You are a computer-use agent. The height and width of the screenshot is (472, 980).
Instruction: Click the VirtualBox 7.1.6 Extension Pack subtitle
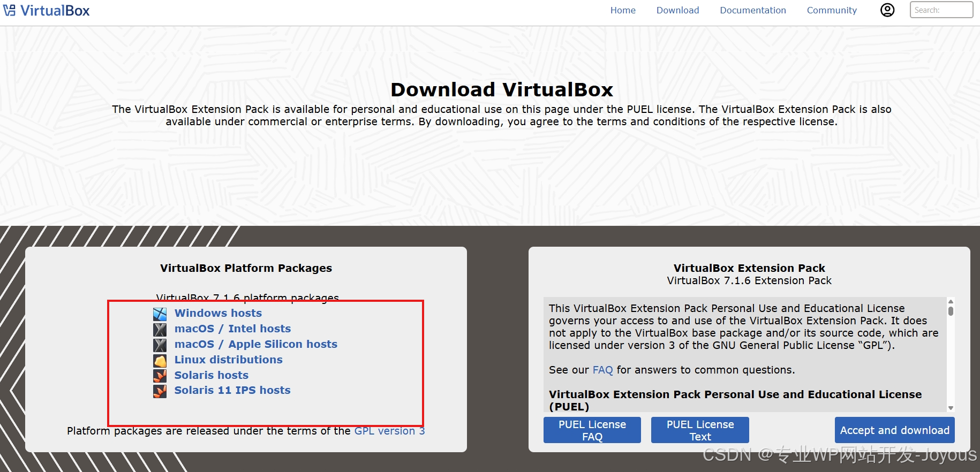click(749, 280)
